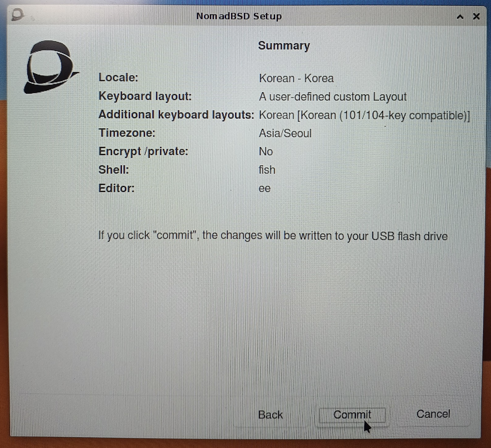Click the NomadBSD Setup title text
This screenshot has width=491, height=448.
tap(239, 16)
